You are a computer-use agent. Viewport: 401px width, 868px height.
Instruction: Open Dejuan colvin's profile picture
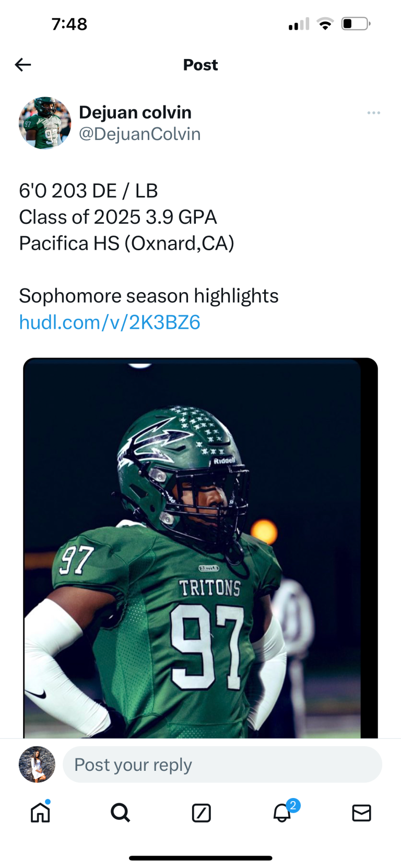(45, 123)
